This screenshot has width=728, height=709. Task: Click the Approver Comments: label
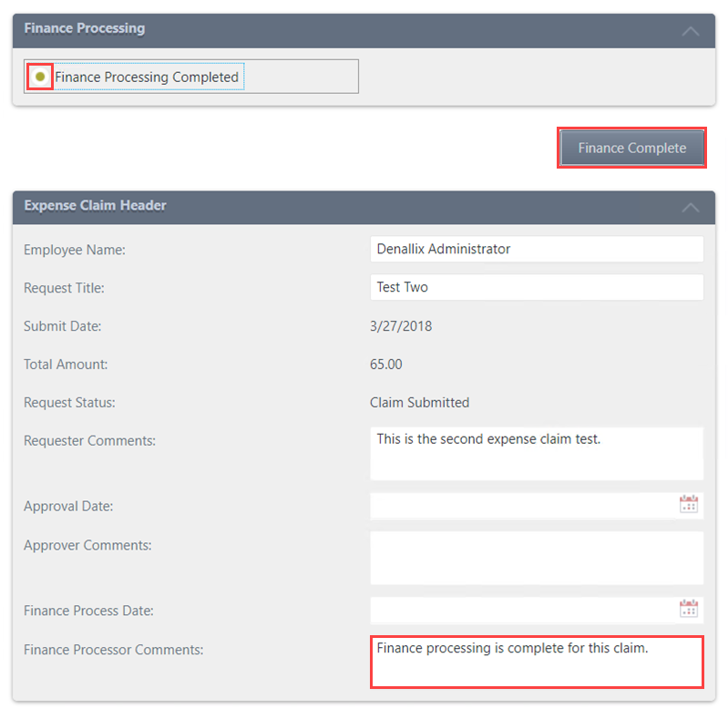[x=87, y=545]
